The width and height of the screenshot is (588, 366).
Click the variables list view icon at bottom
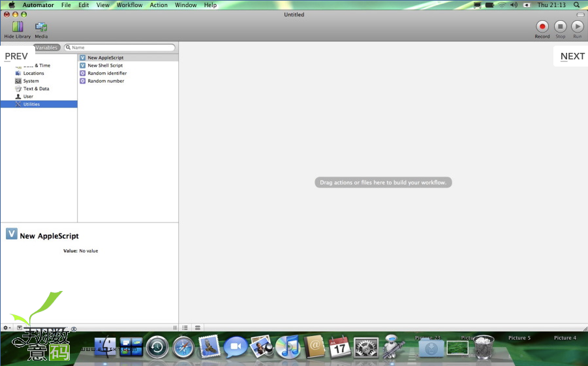tap(198, 328)
